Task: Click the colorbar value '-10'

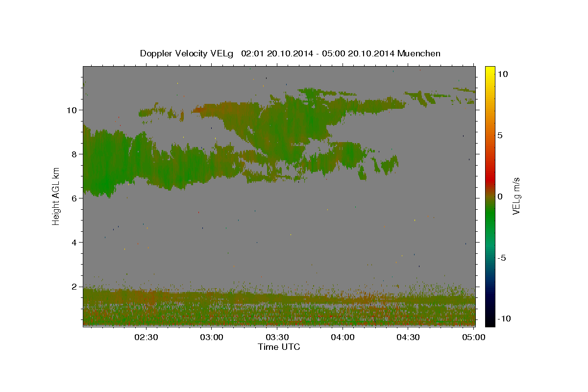Action: (x=504, y=318)
